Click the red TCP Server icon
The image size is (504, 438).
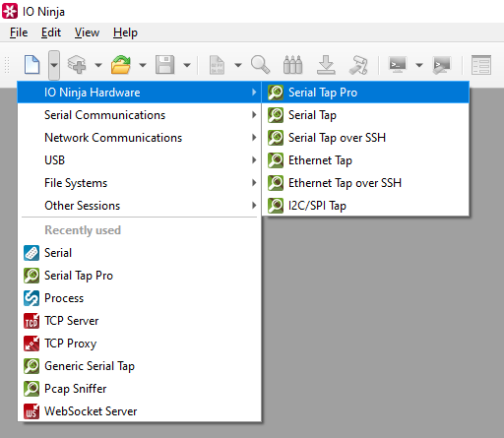tap(31, 321)
